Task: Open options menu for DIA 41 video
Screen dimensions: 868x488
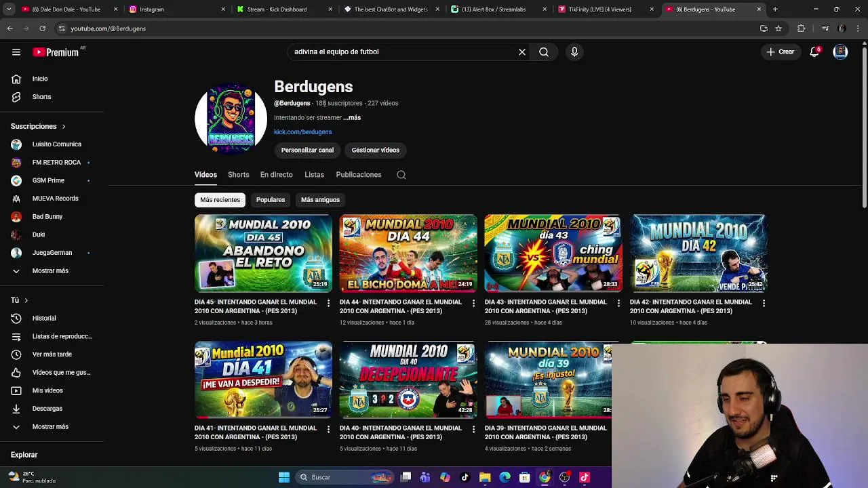Action: click(x=328, y=429)
